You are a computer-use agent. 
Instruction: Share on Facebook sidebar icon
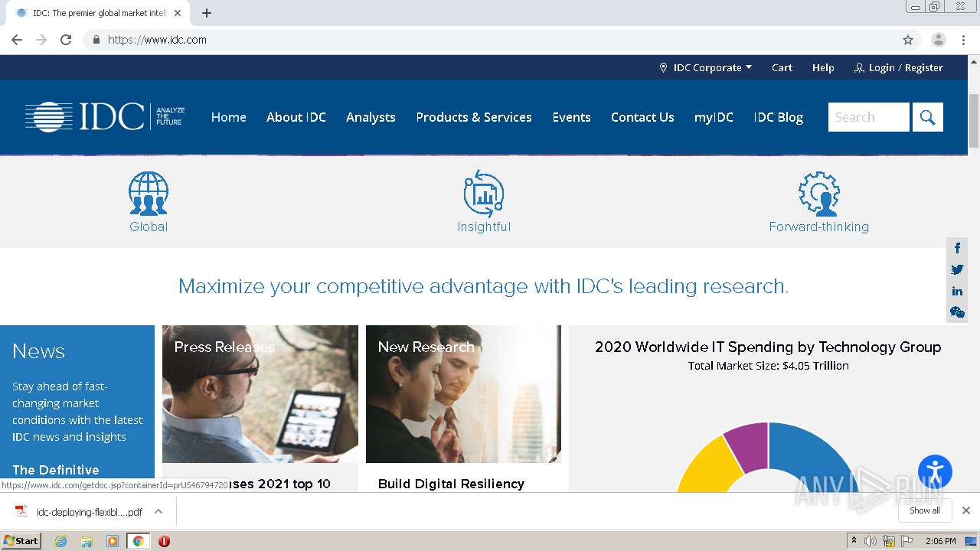pyautogui.click(x=957, y=248)
